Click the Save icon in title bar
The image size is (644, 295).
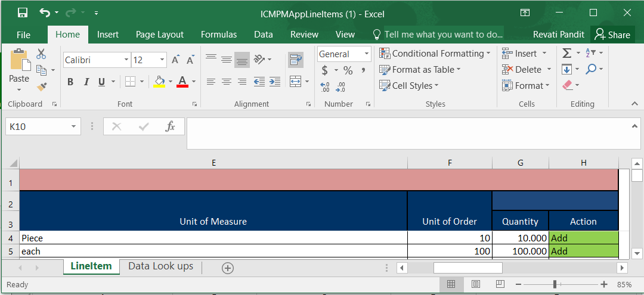click(23, 13)
